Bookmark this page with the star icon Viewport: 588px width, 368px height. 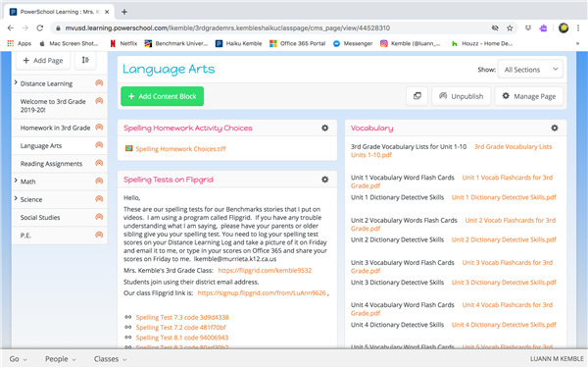(510, 27)
